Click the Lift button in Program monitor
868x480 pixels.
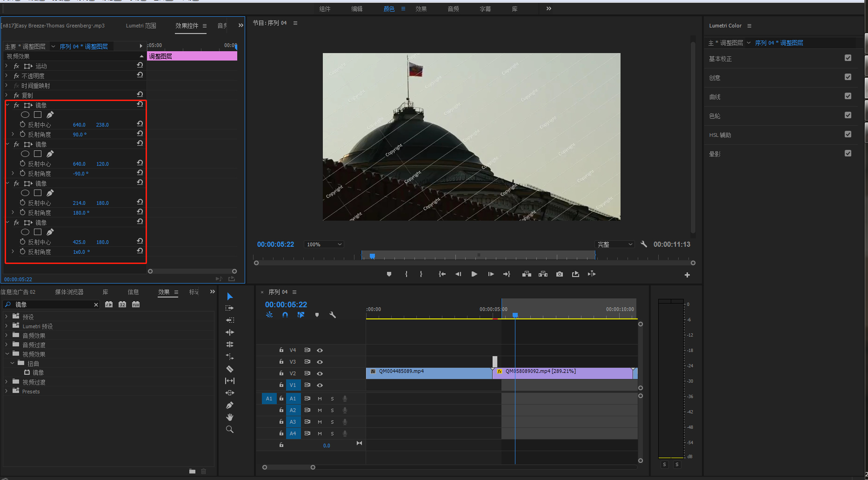(527, 274)
